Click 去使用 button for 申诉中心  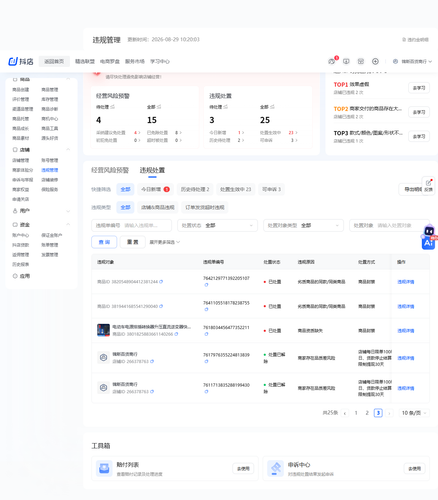point(414,469)
